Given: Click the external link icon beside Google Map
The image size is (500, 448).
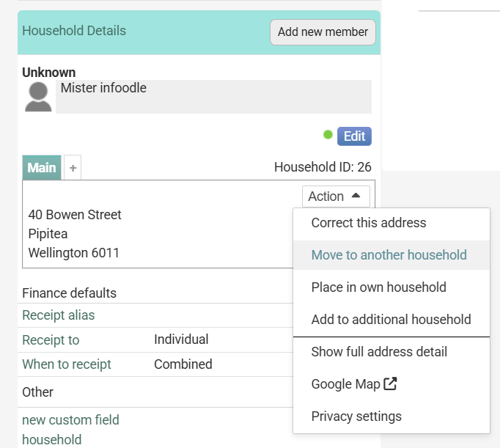Looking at the screenshot, I should click(390, 383).
